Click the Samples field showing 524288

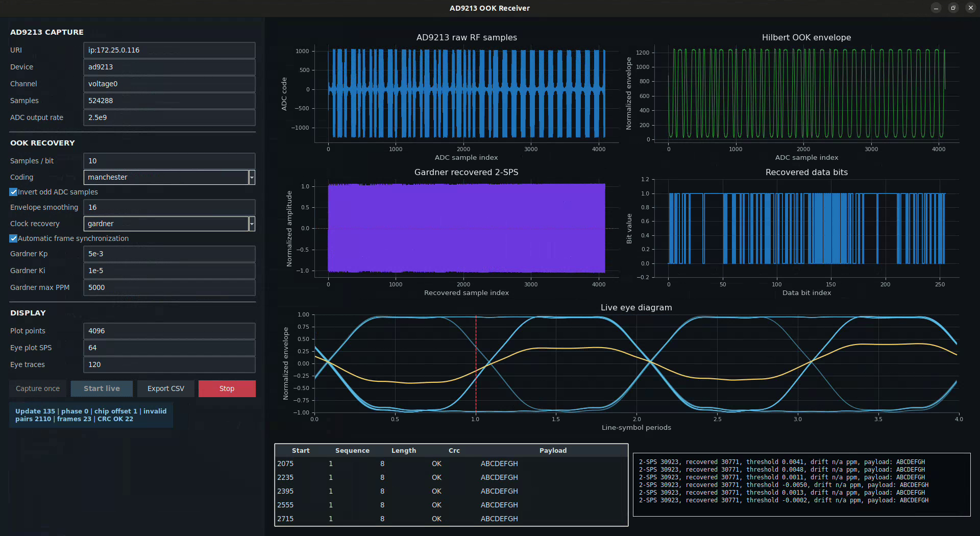(169, 101)
